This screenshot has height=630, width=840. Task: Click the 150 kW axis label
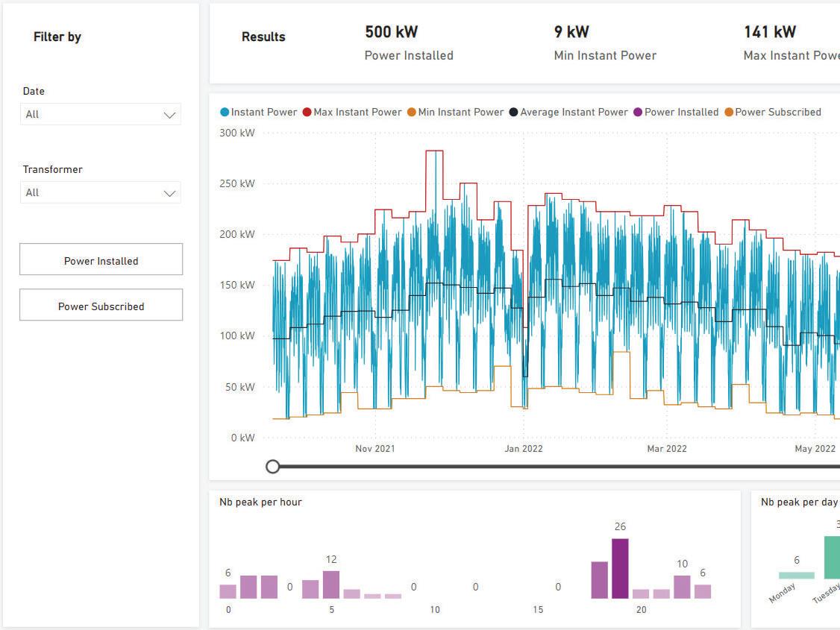(236, 285)
